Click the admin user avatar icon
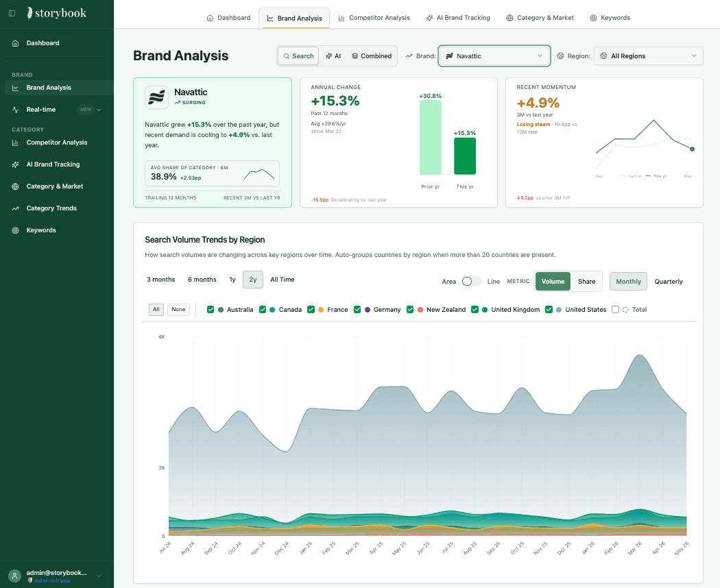720x588 pixels. (x=14, y=576)
